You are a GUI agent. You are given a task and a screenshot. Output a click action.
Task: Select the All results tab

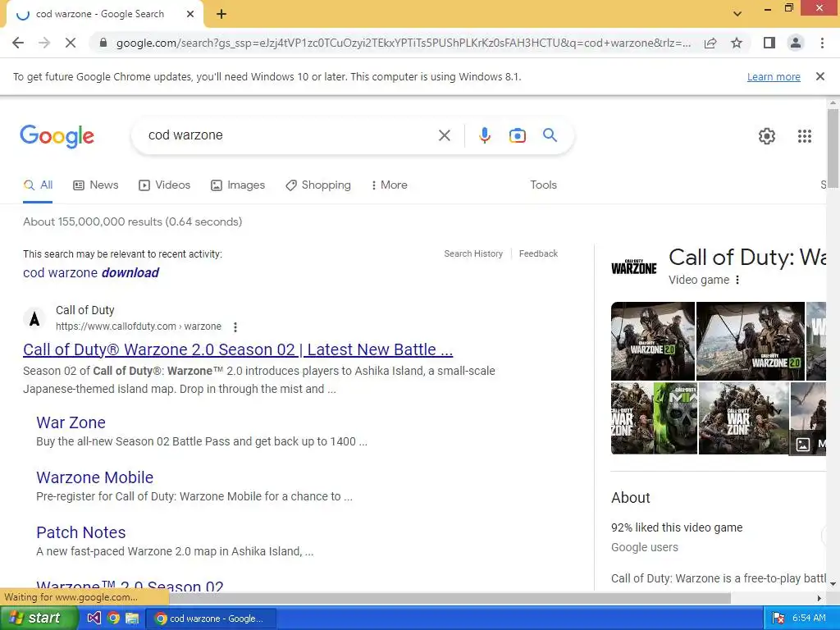pyautogui.click(x=38, y=185)
